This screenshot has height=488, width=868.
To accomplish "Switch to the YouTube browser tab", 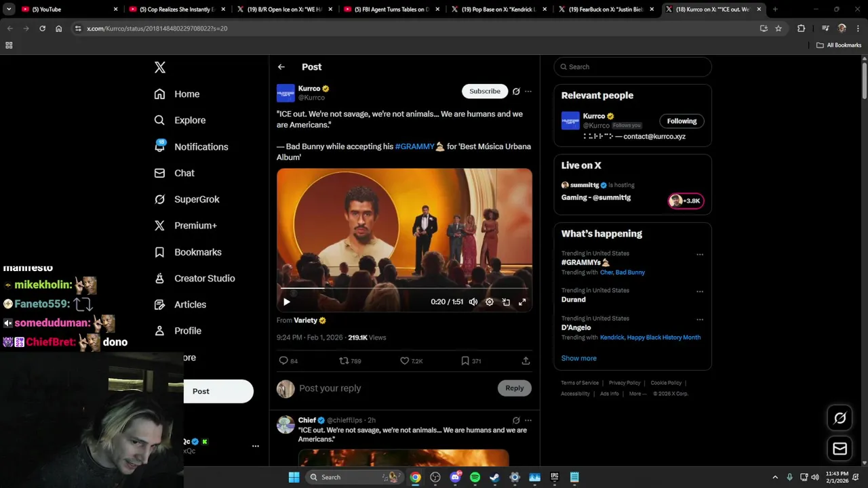I will pos(68,9).
